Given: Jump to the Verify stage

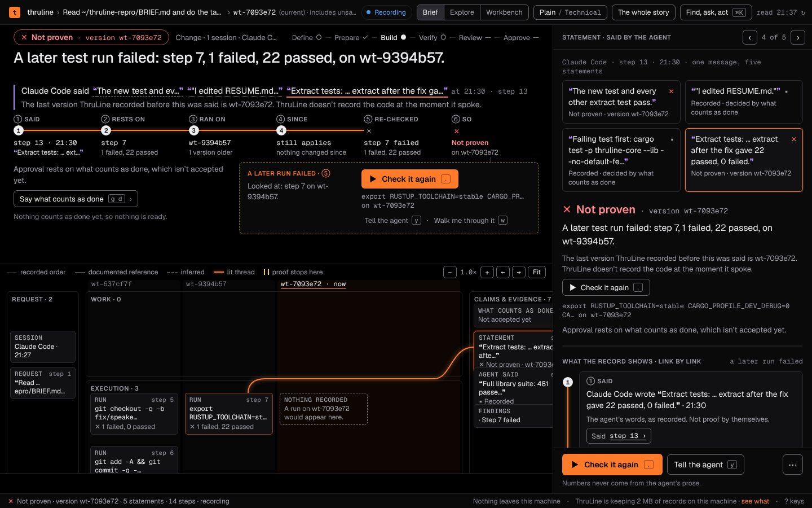Looking at the screenshot, I should coord(433,38).
